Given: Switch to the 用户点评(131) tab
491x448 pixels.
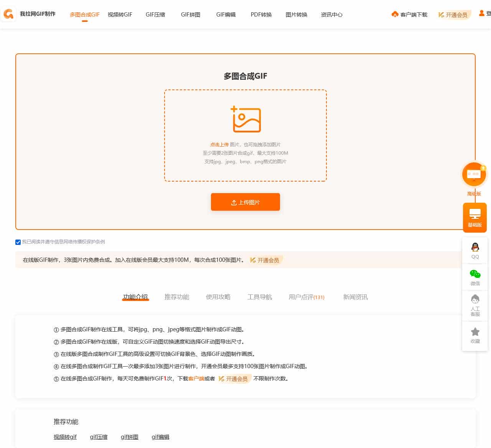Looking at the screenshot, I should click(306, 297).
